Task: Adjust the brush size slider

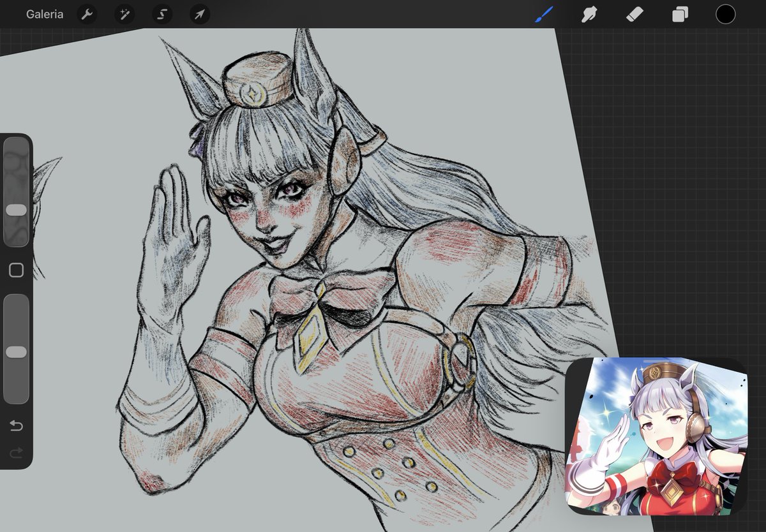Action: tap(16, 192)
